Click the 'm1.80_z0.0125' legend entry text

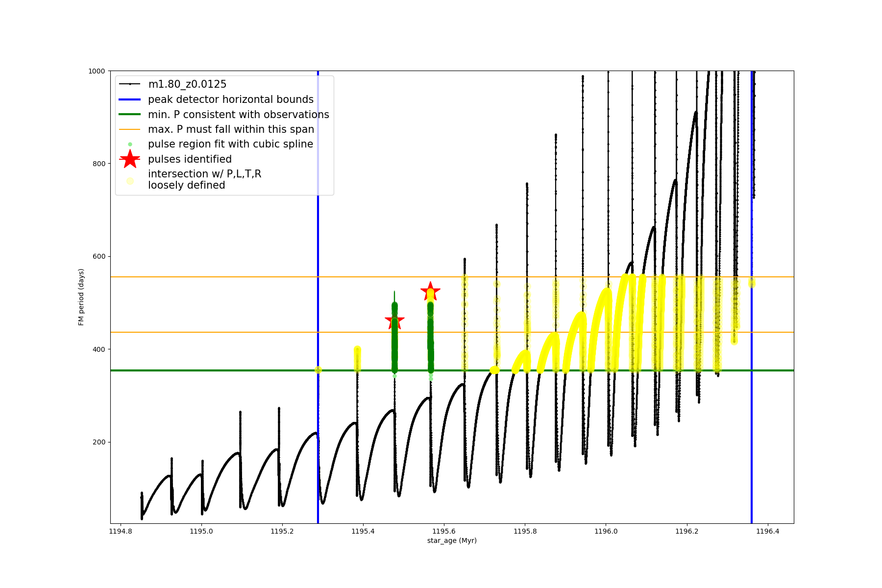click(x=187, y=84)
